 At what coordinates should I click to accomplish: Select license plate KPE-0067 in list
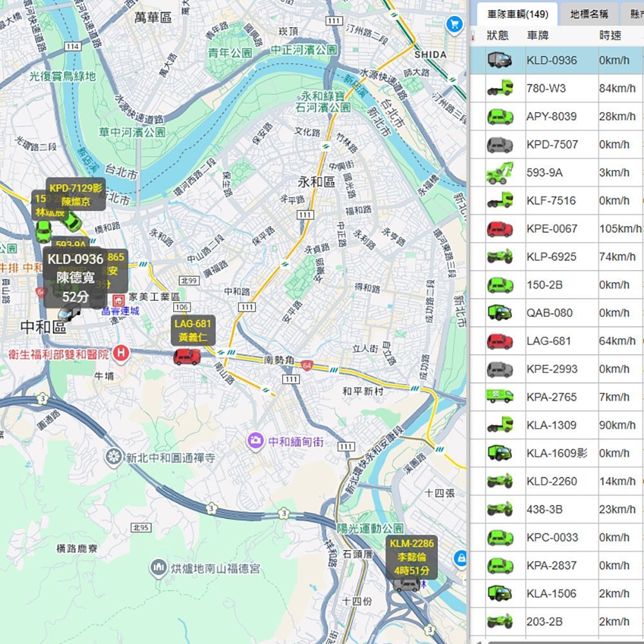pos(552,229)
